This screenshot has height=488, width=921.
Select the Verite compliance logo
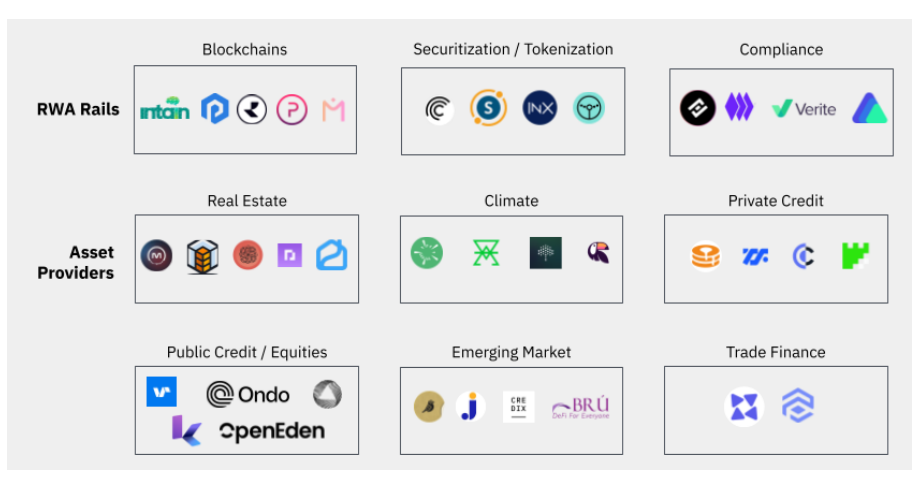pos(804,109)
